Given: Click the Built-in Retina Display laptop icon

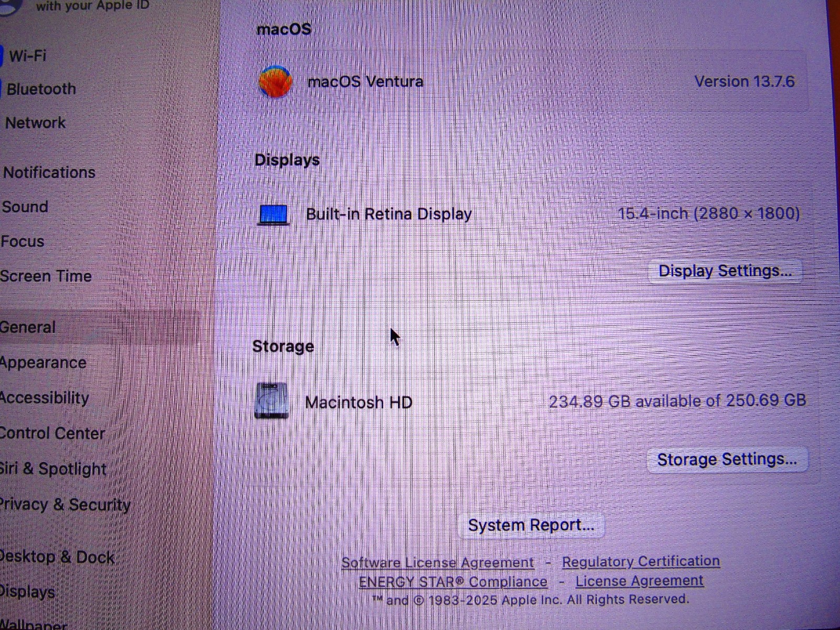Looking at the screenshot, I should coord(274,215).
